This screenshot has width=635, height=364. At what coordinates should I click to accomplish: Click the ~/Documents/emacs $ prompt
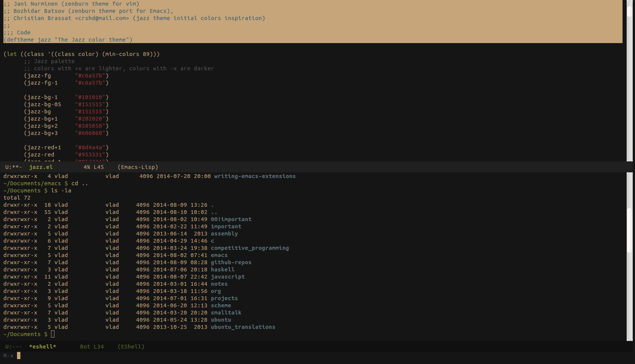tap(36, 183)
